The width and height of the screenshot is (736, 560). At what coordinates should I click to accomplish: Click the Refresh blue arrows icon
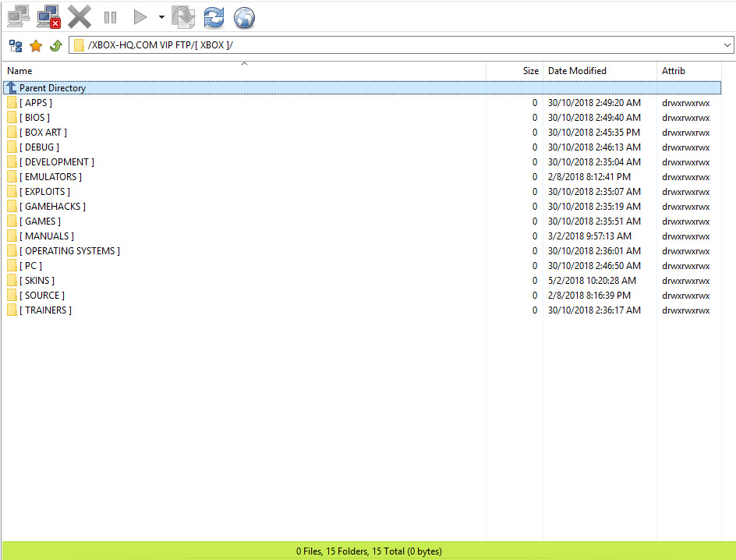tap(214, 16)
